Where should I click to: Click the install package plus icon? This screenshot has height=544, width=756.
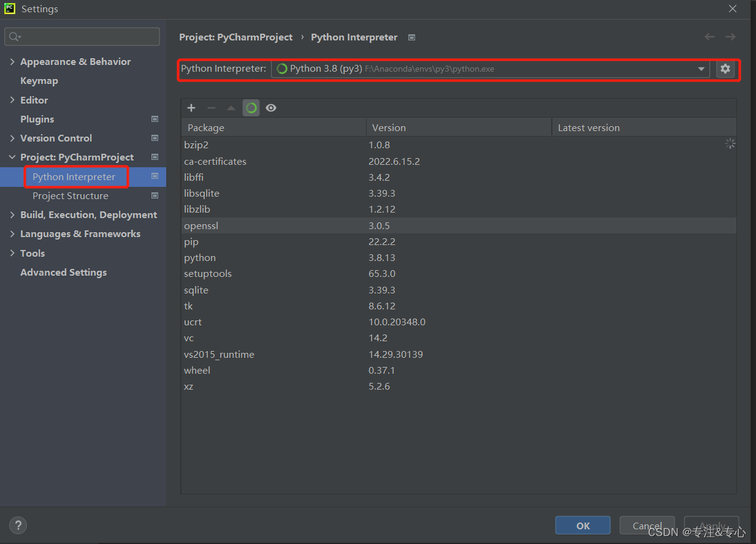click(x=191, y=108)
